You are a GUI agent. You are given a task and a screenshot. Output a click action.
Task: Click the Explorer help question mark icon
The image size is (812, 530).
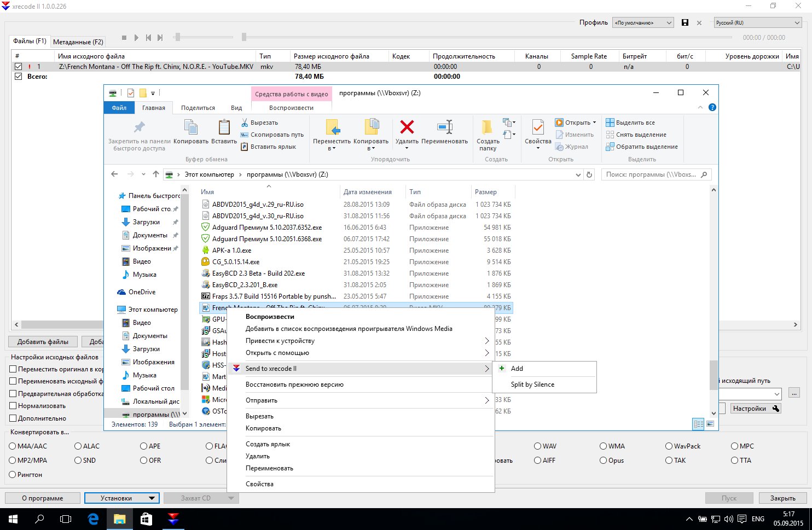click(712, 107)
